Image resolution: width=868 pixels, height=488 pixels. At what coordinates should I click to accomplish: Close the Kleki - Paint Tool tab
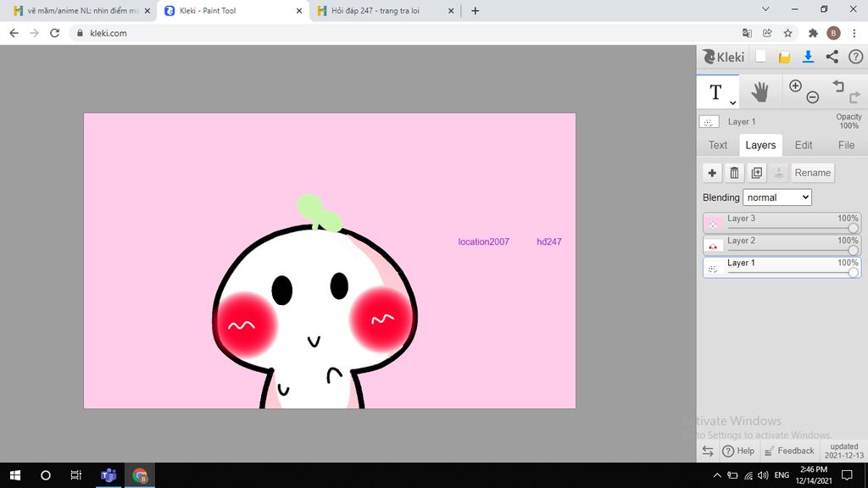299,10
